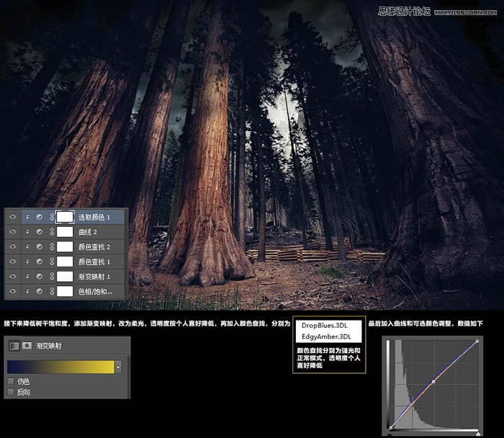
Task: Click the clipping mask arrow on 渐变映射 1
Action: (27, 276)
